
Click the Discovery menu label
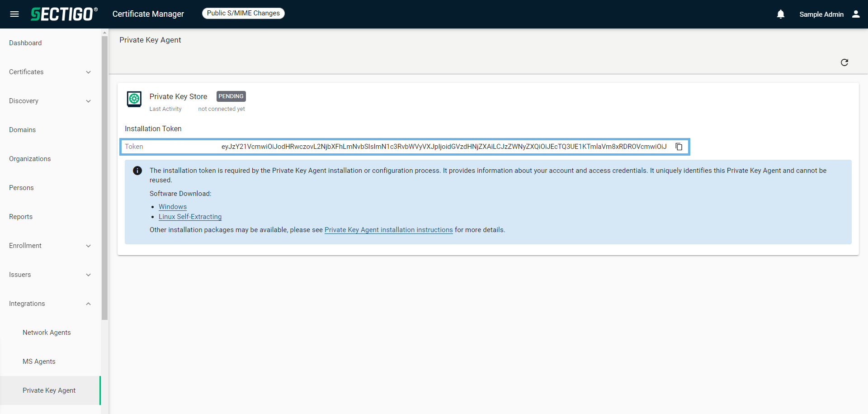(x=24, y=101)
